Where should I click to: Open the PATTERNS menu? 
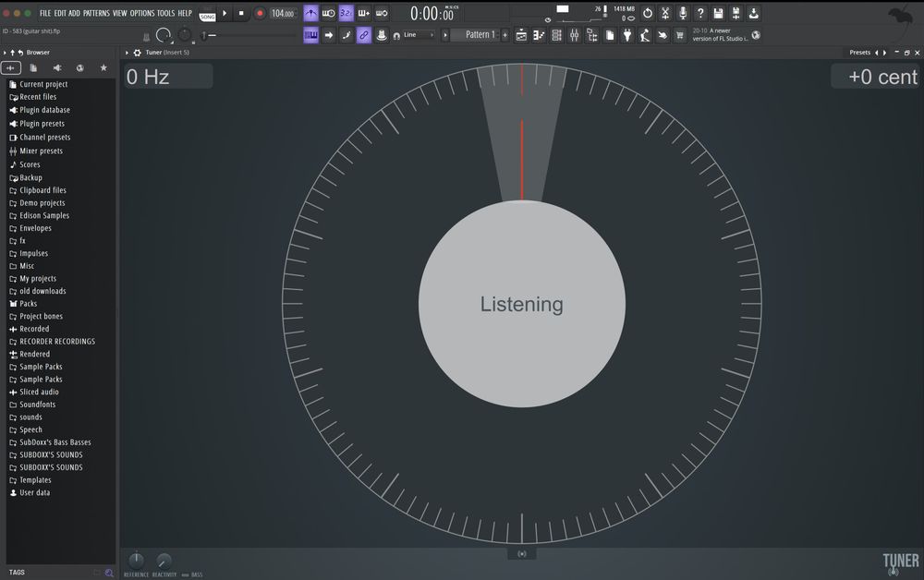click(x=96, y=13)
